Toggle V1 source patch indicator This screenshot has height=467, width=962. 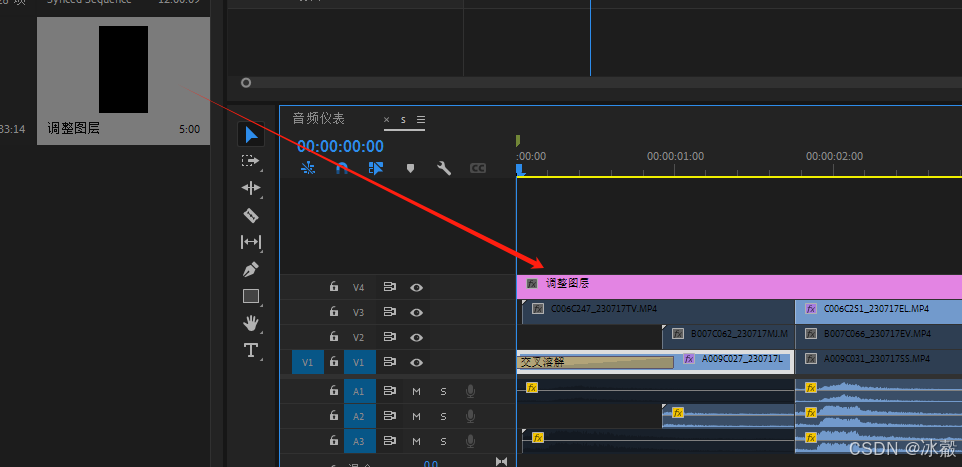(x=307, y=363)
